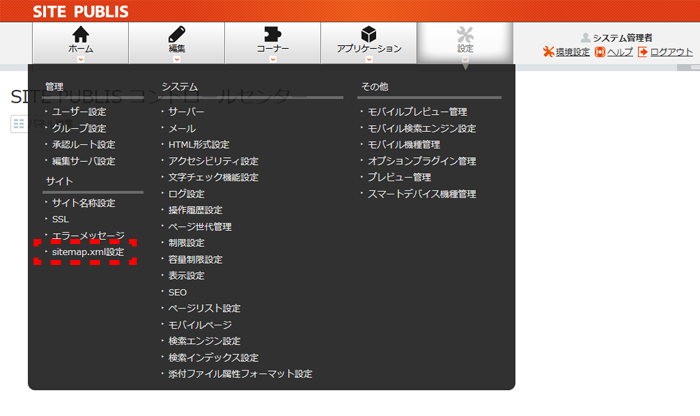Image resolution: width=700 pixels, height=416 pixels.
Task: Click the ログアウト logout icon
Action: click(x=642, y=52)
